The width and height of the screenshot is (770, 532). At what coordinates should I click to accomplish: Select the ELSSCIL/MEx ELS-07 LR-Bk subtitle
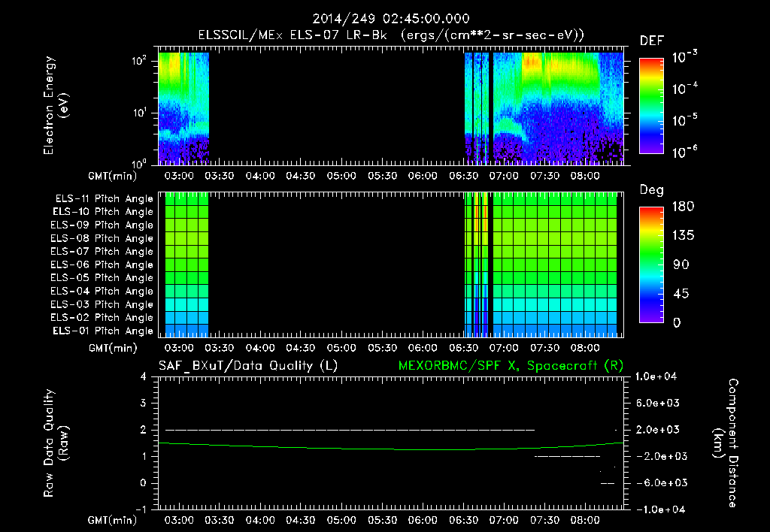point(293,35)
